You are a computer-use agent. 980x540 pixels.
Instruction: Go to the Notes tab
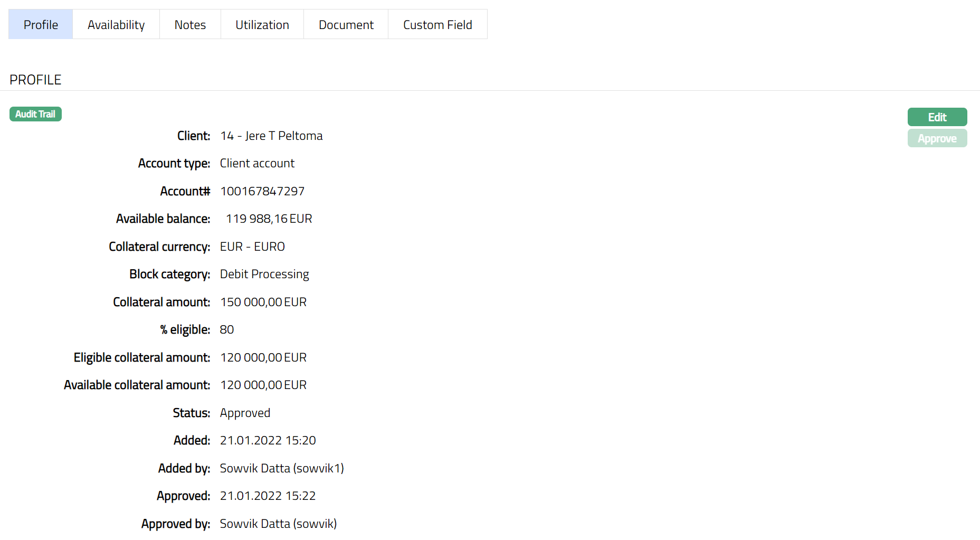tap(190, 25)
